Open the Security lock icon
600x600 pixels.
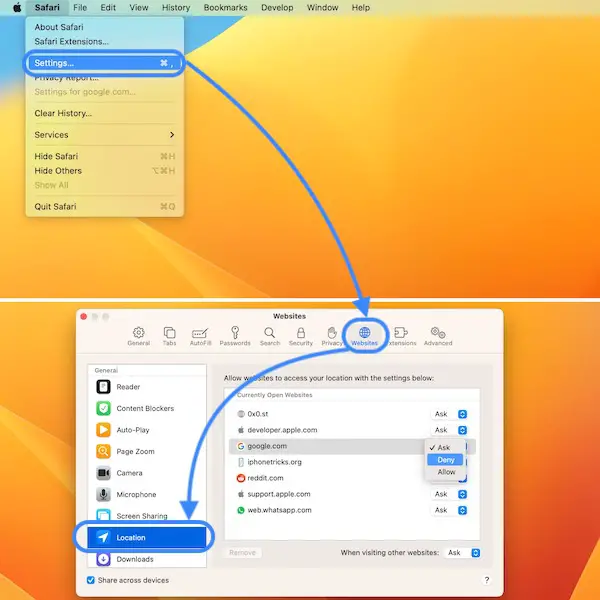tap(301, 334)
